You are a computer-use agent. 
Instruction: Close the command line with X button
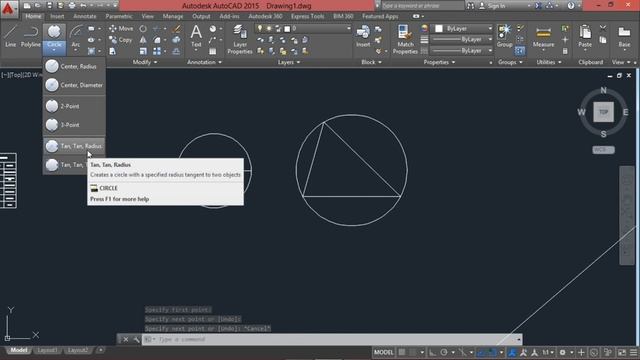coord(126,339)
